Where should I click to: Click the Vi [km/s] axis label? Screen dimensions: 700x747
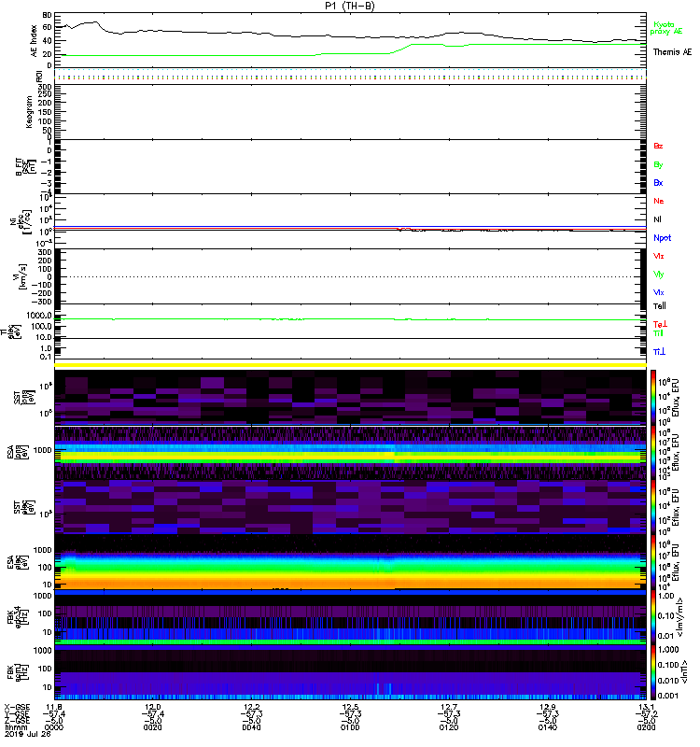click(21, 276)
